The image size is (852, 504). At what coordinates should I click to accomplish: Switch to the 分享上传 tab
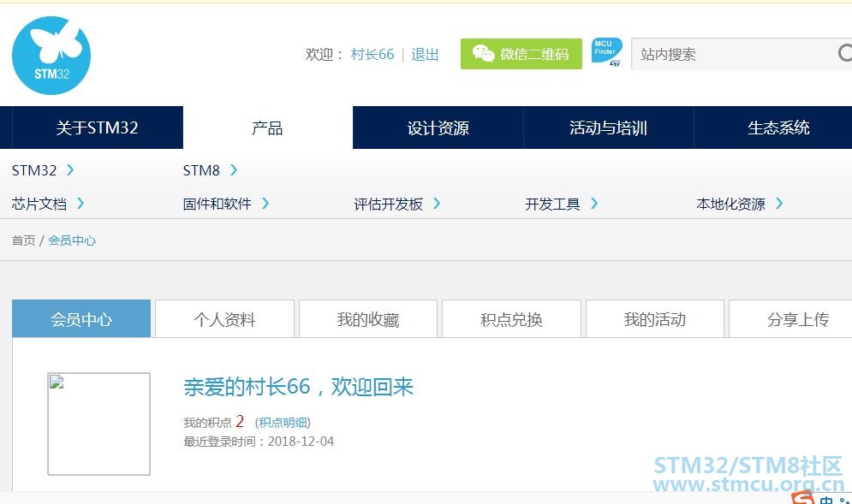[790, 319]
